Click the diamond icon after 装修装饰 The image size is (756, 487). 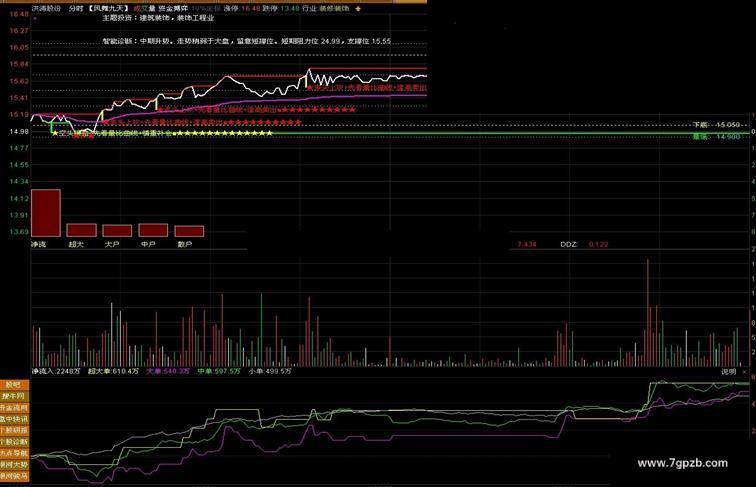[358, 9]
